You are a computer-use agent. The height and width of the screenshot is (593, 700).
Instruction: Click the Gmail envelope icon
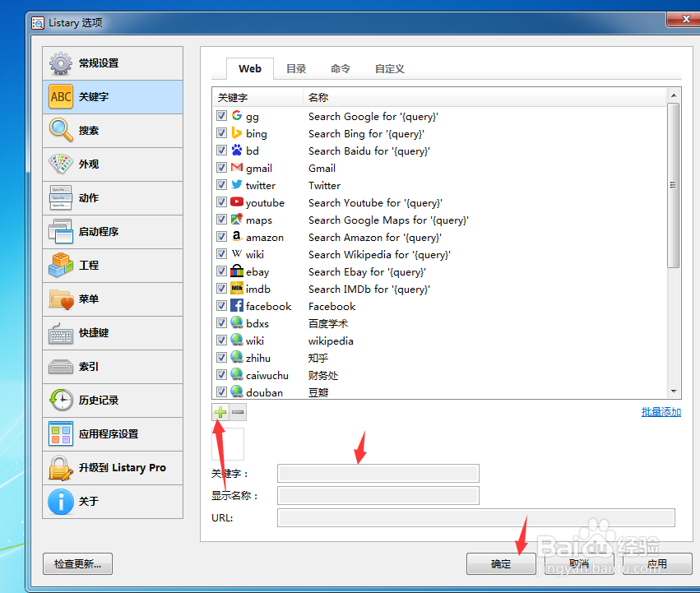coord(237,168)
